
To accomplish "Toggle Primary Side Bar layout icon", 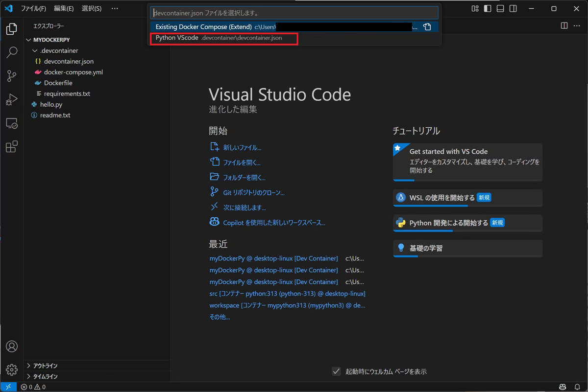I will tap(488, 8).
